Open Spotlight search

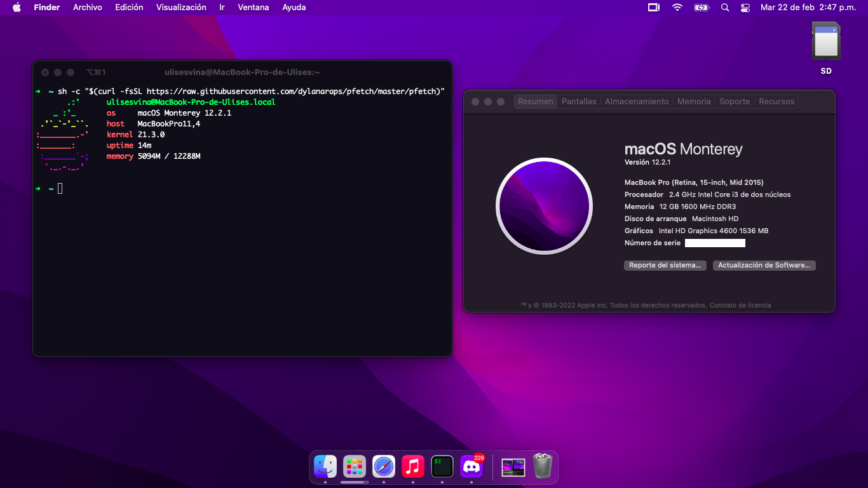pos(725,8)
